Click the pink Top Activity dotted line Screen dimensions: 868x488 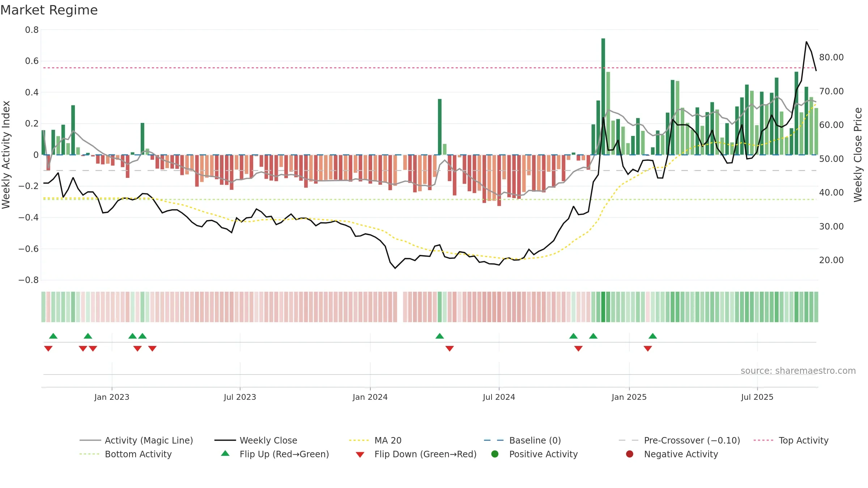tap(430, 68)
